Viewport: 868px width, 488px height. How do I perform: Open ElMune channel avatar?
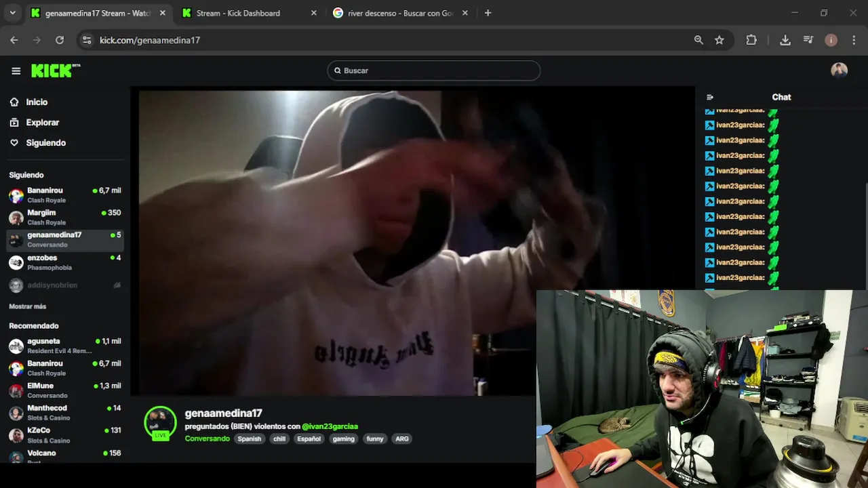(x=16, y=391)
